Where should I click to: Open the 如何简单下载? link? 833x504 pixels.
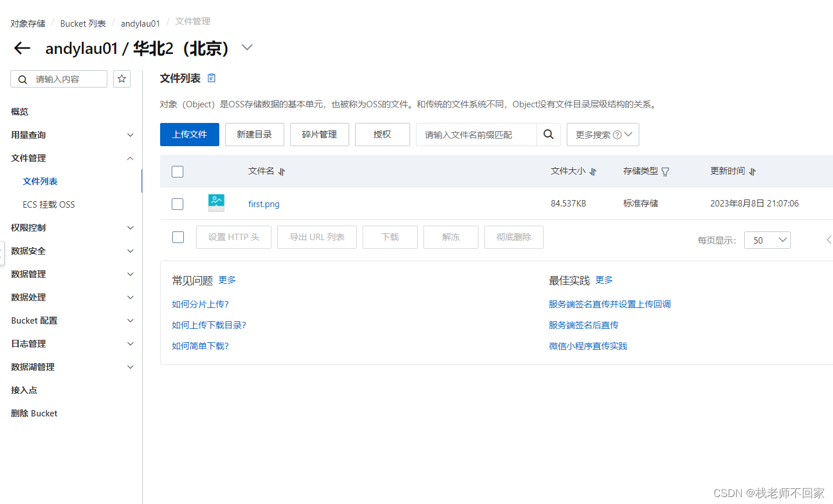200,346
